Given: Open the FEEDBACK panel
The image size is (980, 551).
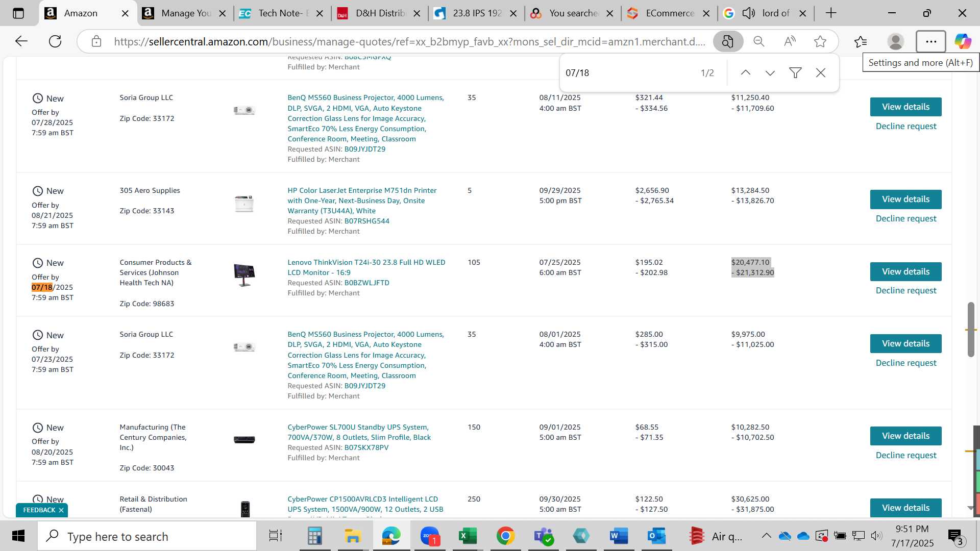Looking at the screenshot, I should coord(39,510).
